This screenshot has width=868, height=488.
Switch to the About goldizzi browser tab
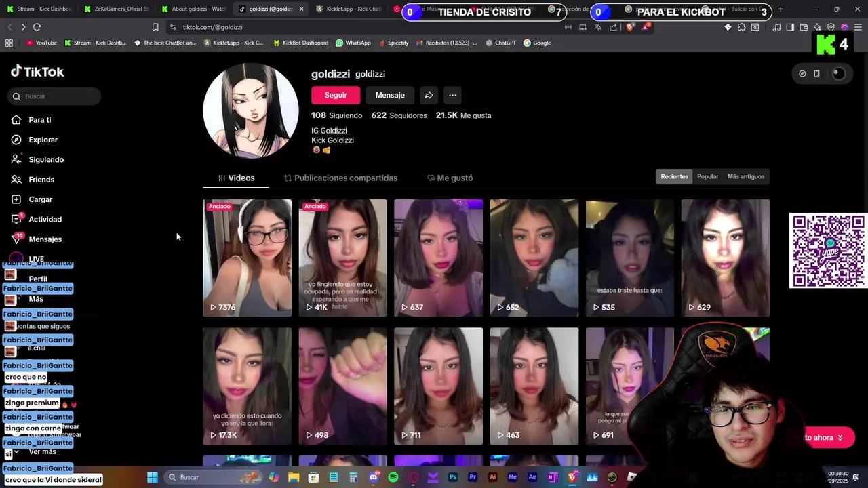point(193,9)
